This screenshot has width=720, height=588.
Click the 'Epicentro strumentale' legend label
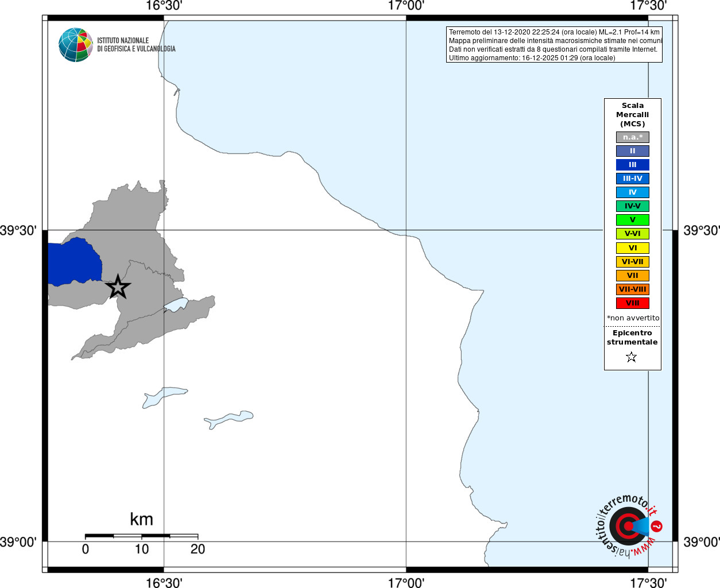pyautogui.click(x=632, y=338)
